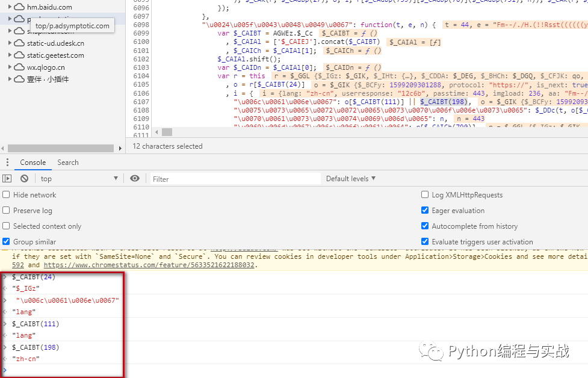
Task: Clear the console with the ban icon
Action: click(x=25, y=179)
